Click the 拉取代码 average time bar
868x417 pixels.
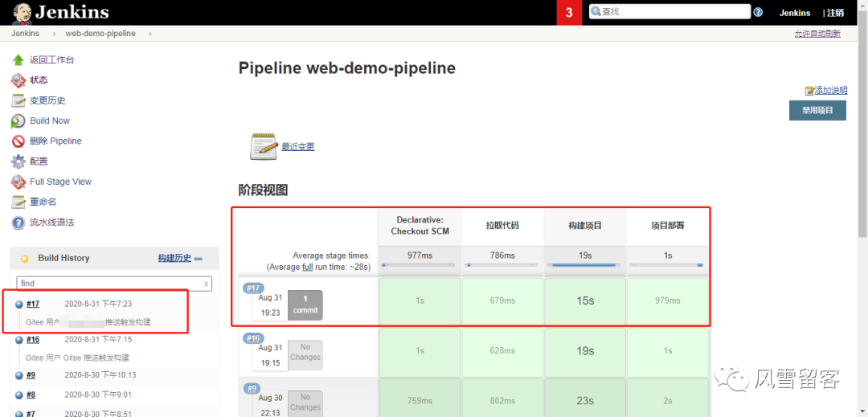click(x=502, y=265)
